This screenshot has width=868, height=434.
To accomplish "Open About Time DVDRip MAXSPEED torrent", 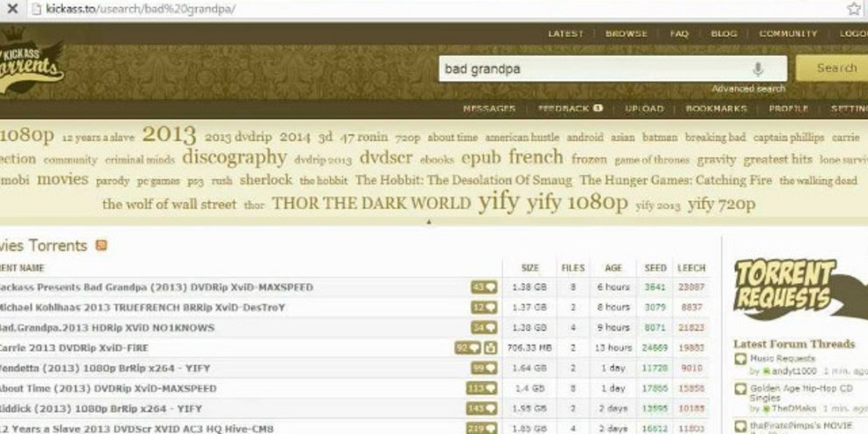I will point(108,388).
